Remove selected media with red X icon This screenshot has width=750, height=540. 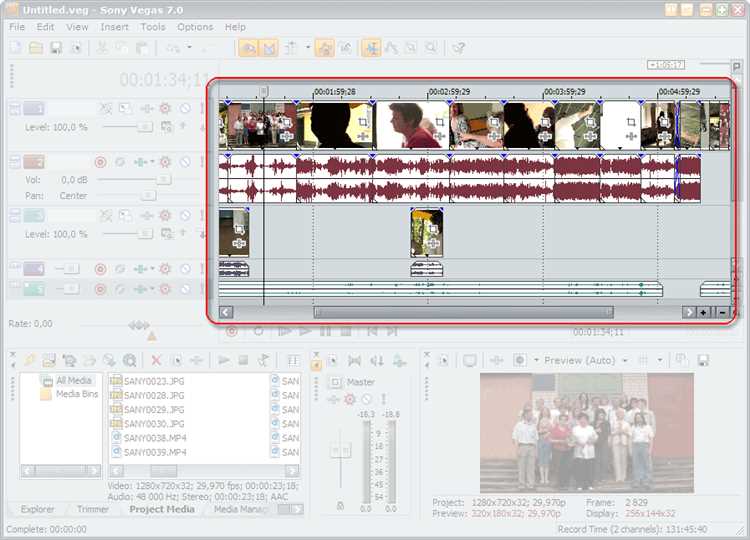pyautogui.click(x=155, y=360)
